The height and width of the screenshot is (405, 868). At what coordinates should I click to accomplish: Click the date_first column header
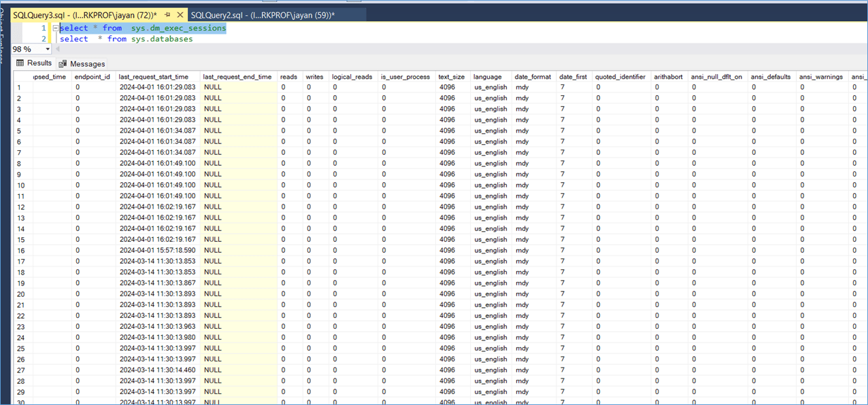(x=573, y=77)
